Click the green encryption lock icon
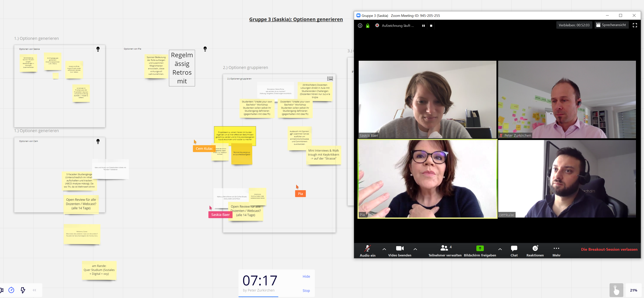644x298 pixels. coord(367,25)
